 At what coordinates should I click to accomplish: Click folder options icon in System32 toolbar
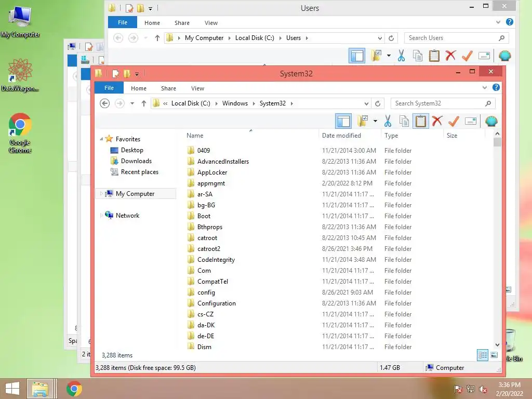coord(362,121)
